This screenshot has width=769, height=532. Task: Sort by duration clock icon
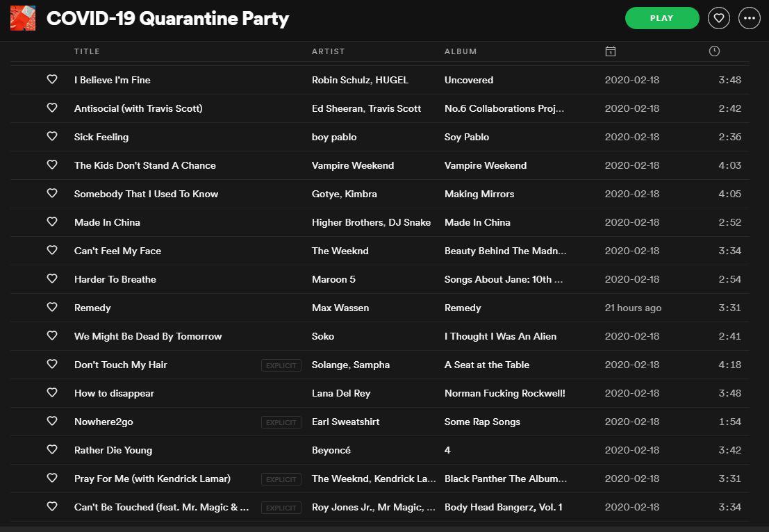coord(714,51)
